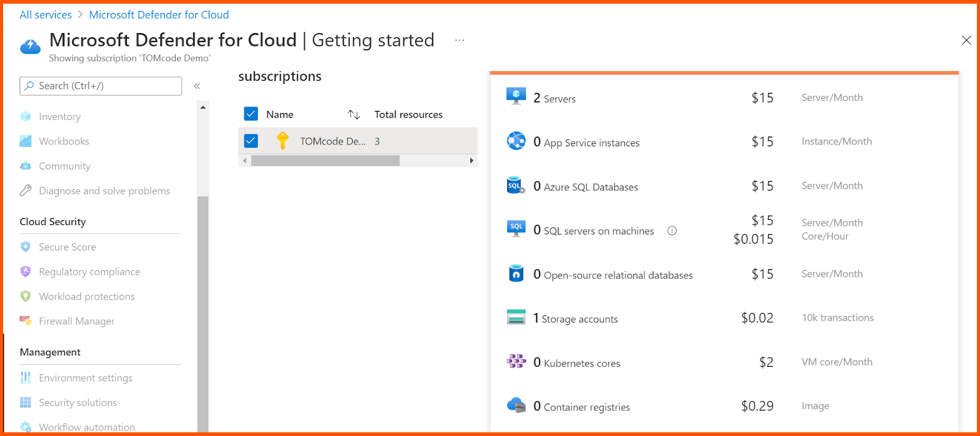Click the "0 Open-source relational databases" label
This screenshot has height=436, width=980.
click(613, 274)
